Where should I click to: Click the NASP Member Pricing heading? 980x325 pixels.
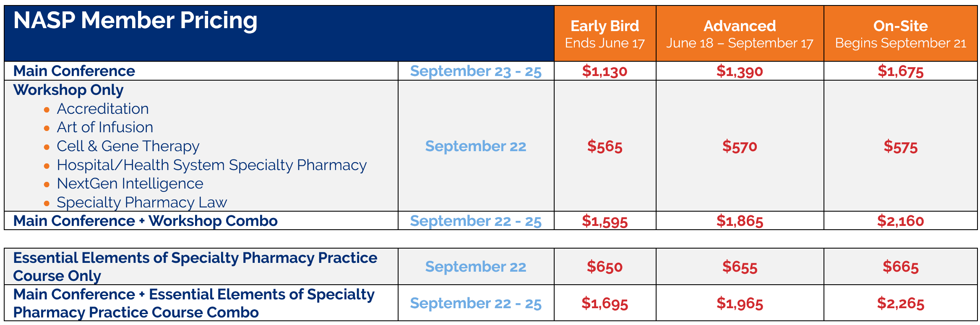click(x=135, y=21)
